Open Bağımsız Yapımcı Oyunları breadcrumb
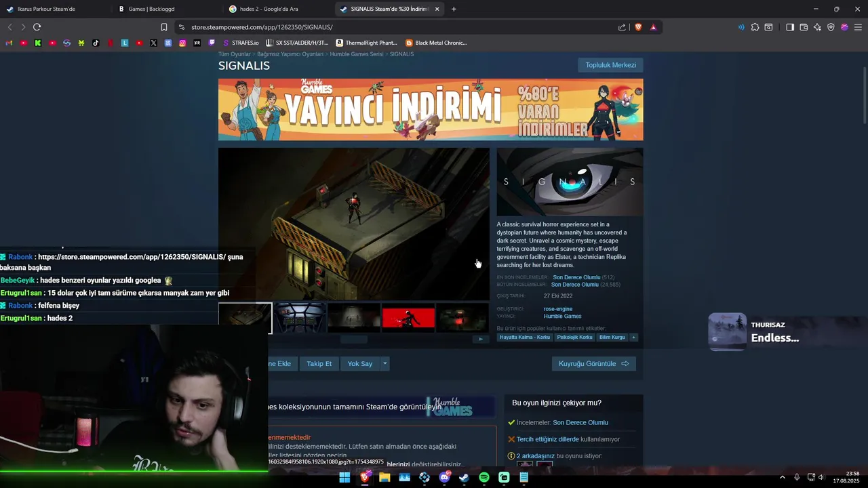The width and height of the screenshot is (868, 488). (290, 54)
